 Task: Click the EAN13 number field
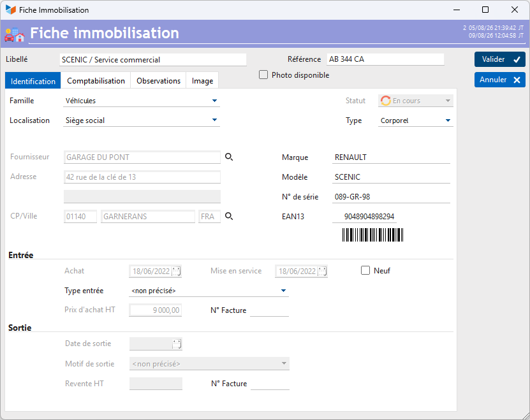point(364,217)
